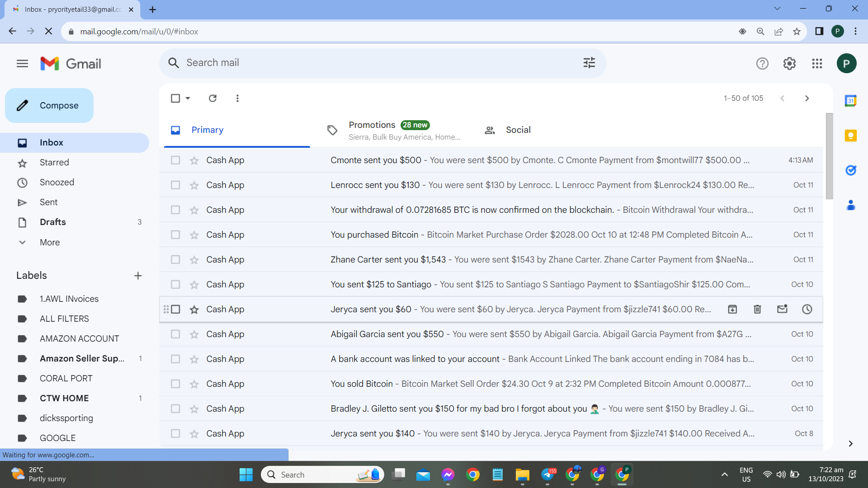
Task: Open the select-all dropdown arrow
Action: 188,98
